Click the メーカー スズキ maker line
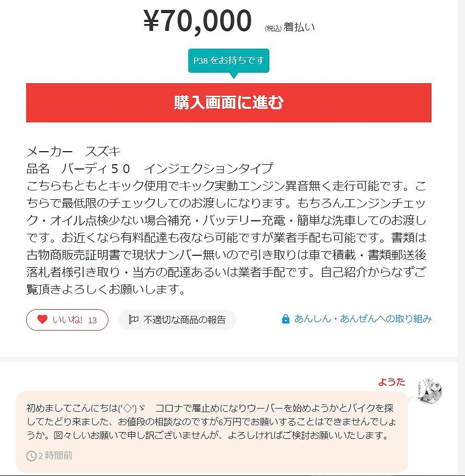The width and height of the screenshot is (465, 476). [74, 152]
